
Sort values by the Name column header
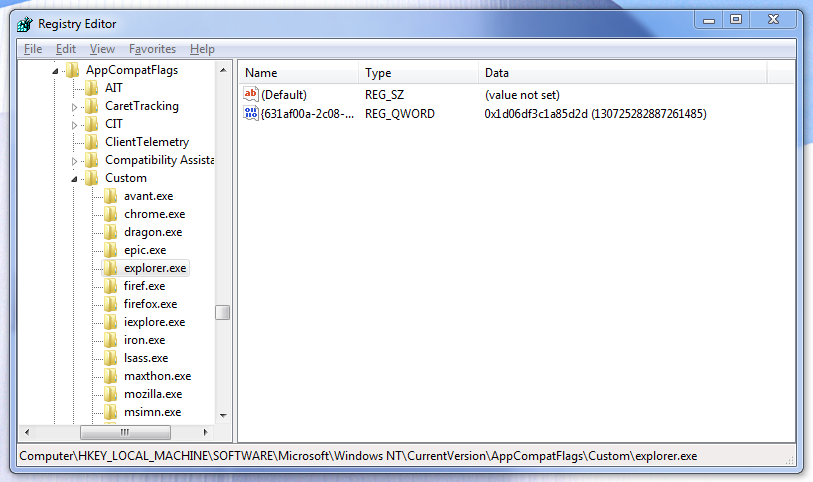(x=299, y=73)
